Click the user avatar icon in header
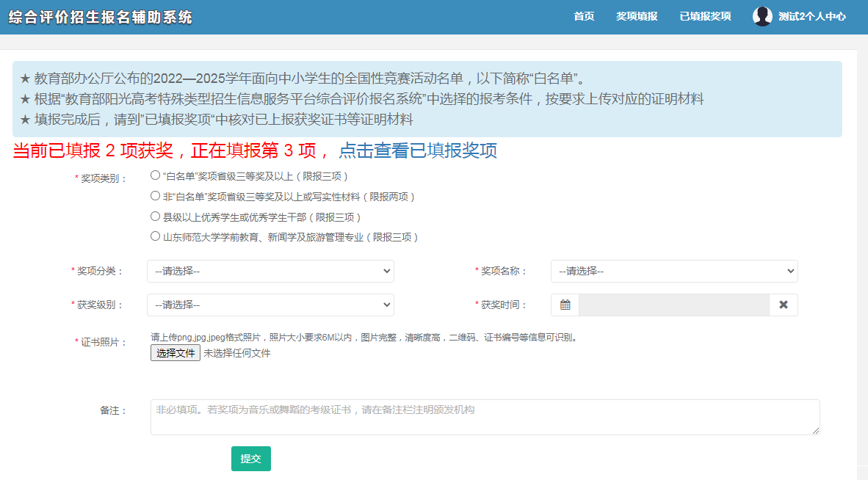This screenshot has height=480, width=868. (762, 16)
